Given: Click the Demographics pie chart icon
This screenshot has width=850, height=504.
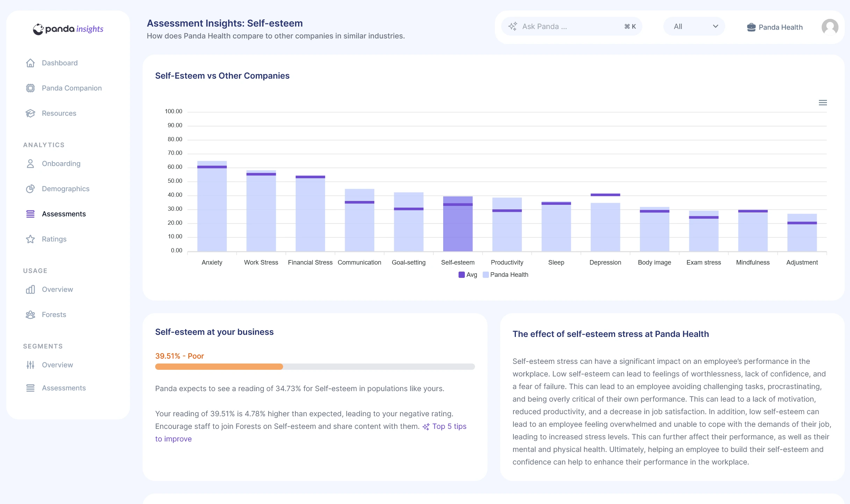Looking at the screenshot, I should (30, 189).
